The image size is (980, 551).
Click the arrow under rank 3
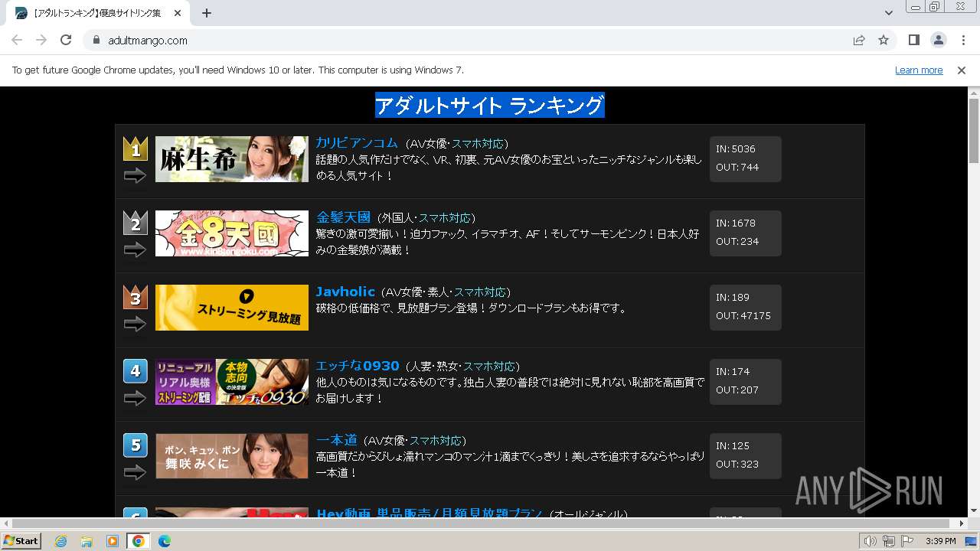(x=135, y=324)
